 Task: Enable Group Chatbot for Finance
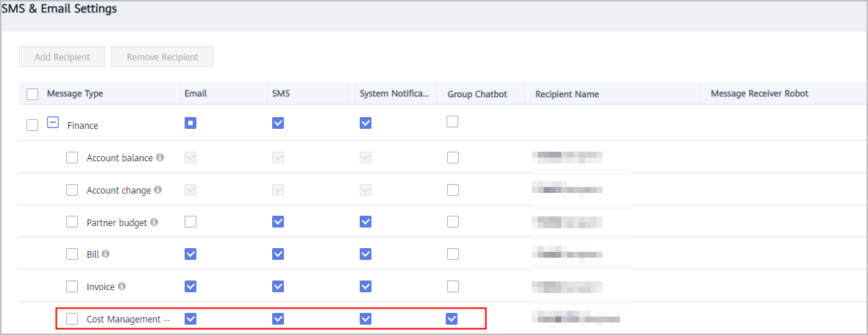click(x=452, y=121)
